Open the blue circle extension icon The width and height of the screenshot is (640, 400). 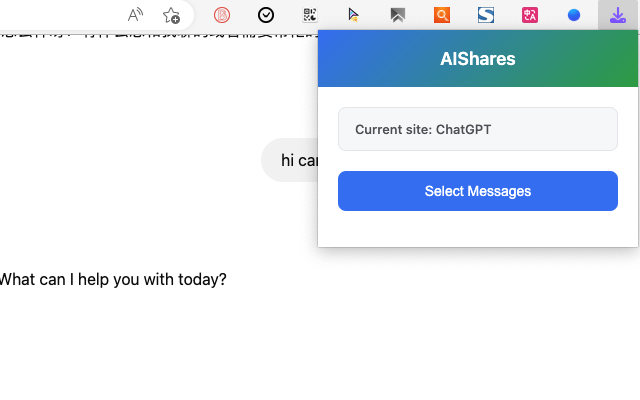coord(574,15)
